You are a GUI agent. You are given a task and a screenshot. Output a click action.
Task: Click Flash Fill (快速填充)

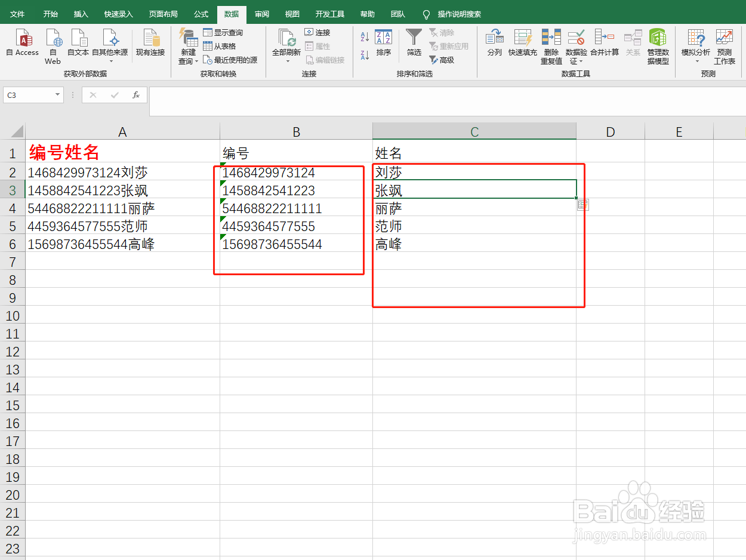[x=523, y=42]
